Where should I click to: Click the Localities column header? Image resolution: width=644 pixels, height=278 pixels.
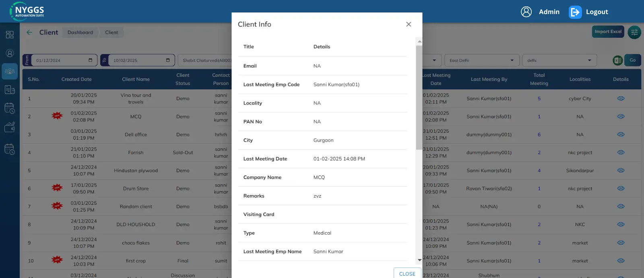(580, 79)
